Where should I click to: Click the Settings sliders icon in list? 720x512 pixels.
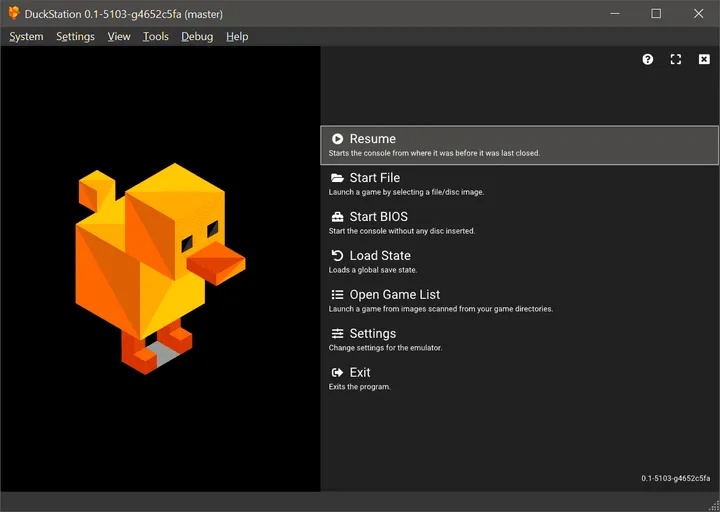[x=338, y=333]
